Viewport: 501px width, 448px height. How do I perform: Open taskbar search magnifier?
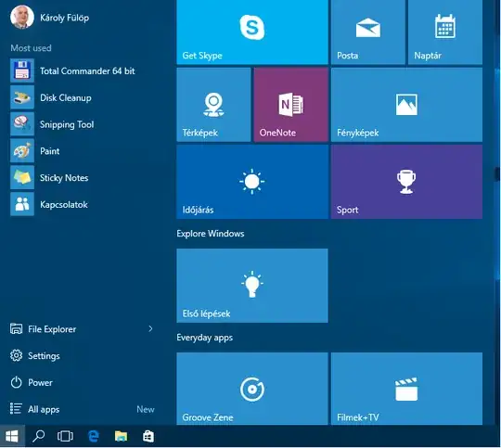pyautogui.click(x=38, y=436)
